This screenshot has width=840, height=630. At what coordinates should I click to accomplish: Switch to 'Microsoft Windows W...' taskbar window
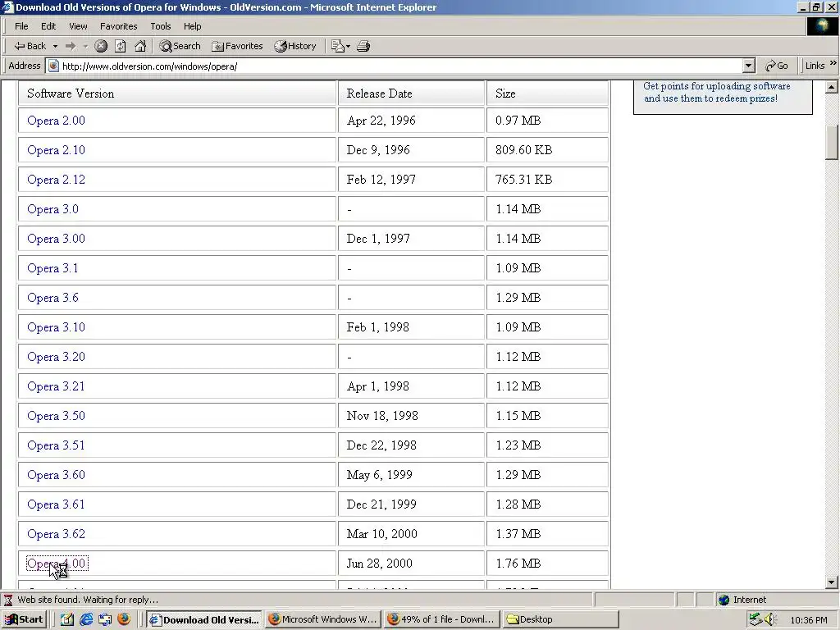tap(323, 619)
